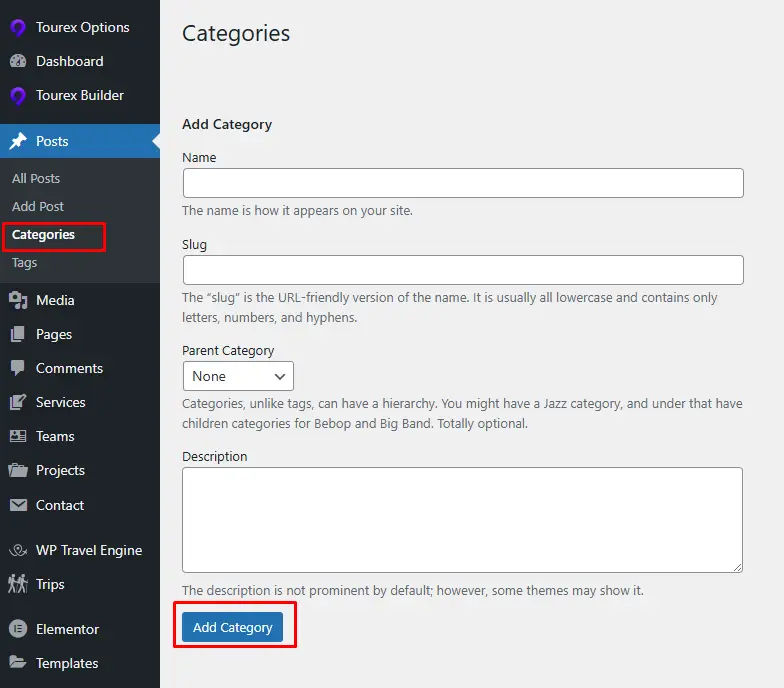Open Add Post submenu link

pos(38,206)
